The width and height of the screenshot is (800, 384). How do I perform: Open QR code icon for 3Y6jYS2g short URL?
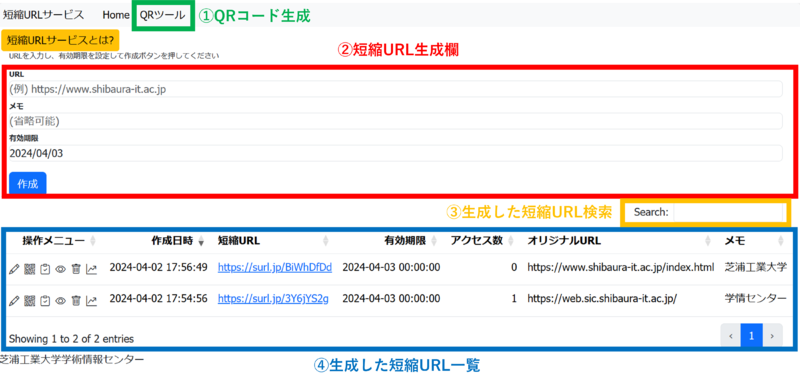[x=29, y=301]
